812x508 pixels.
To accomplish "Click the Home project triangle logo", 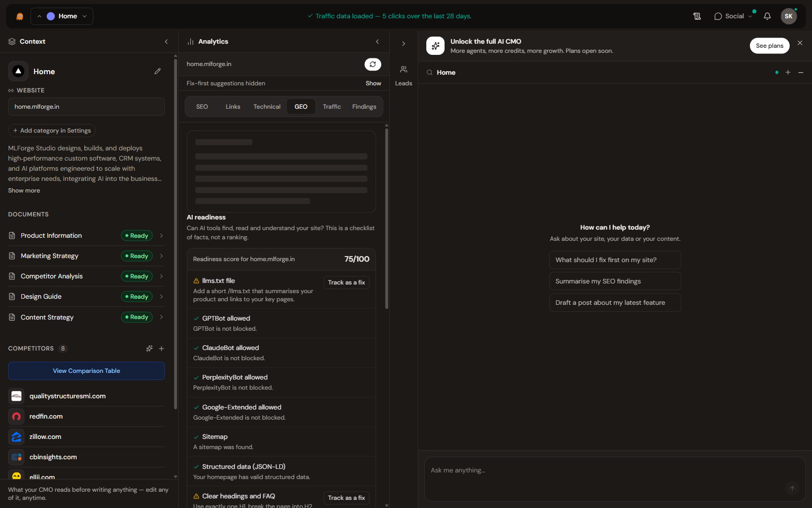I will (x=18, y=71).
